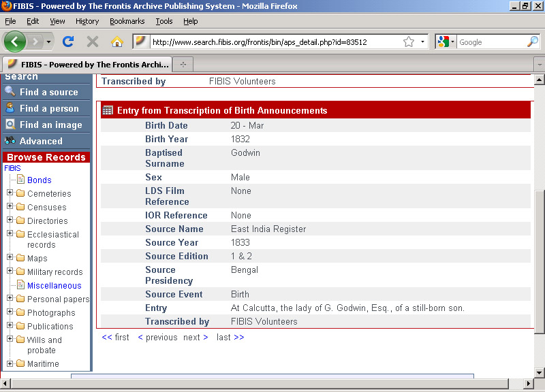The height and width of the screenshot is (392, 545).
Task: Click the Firefox logo in the title bar
Action: pos(6,6)
